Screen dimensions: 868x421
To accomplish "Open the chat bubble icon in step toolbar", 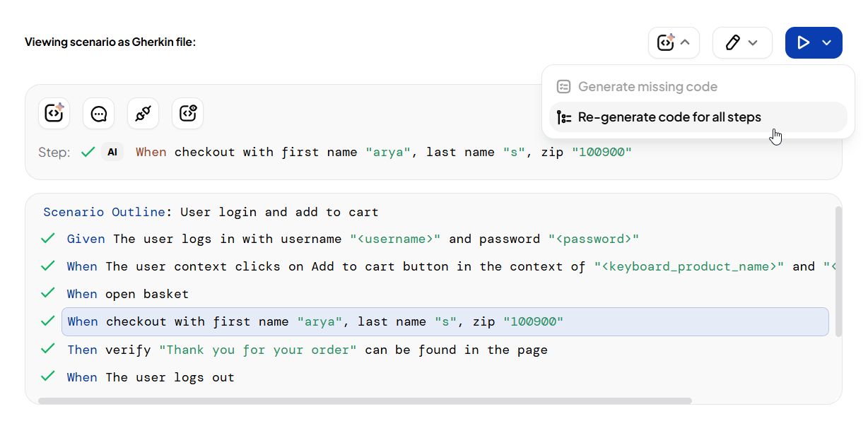I will click(x=99, y=113).
